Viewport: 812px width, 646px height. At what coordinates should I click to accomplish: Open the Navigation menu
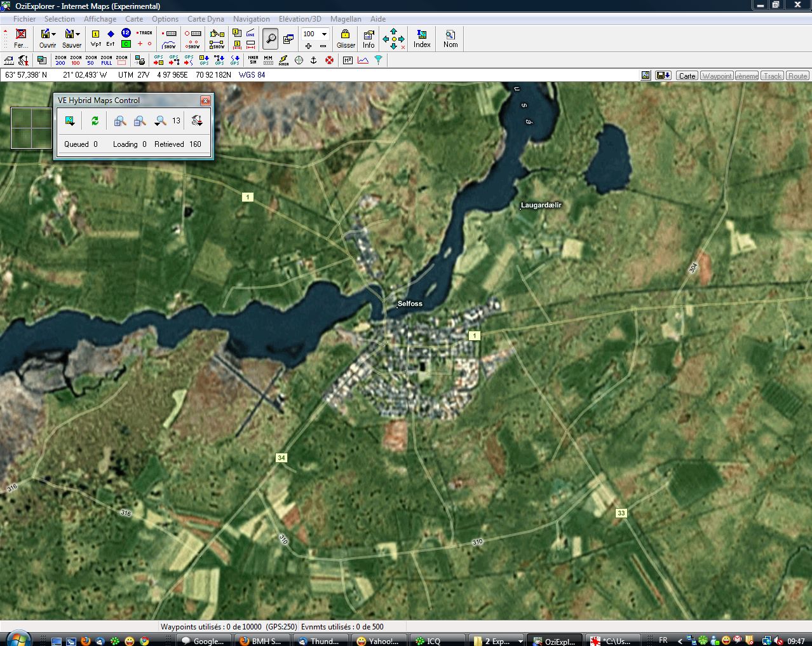[x=251, y=19]
